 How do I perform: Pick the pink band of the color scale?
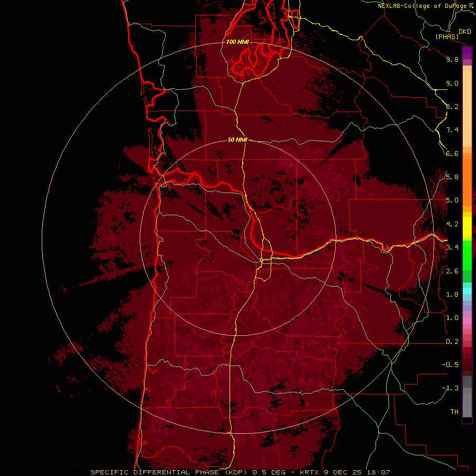click(467, 321)
